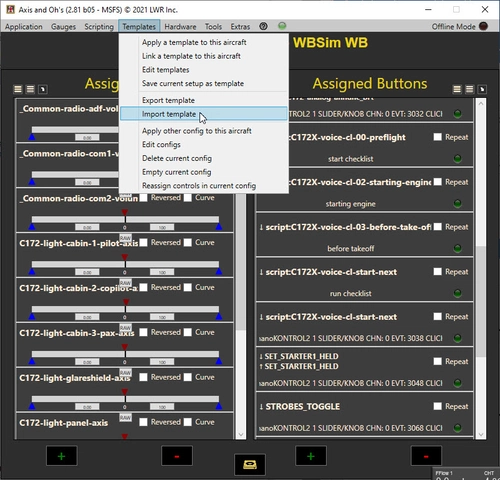Click red minus button to remove an axis

[177, 456]
